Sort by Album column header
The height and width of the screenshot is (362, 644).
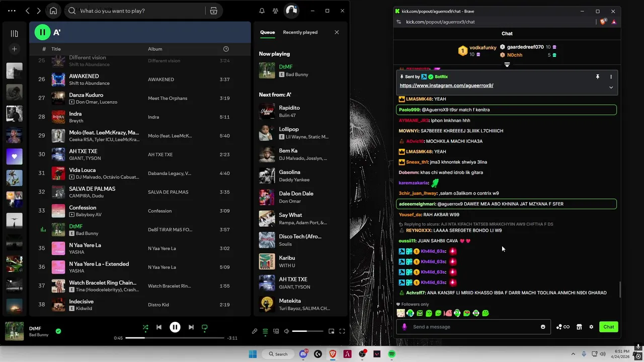coord(155,49)
